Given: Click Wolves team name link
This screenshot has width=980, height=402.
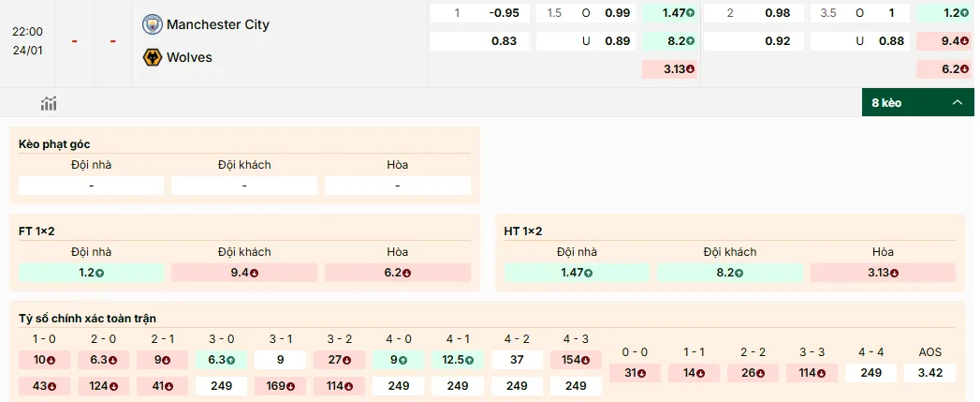Looking at the screenshot, I should 189,57.
